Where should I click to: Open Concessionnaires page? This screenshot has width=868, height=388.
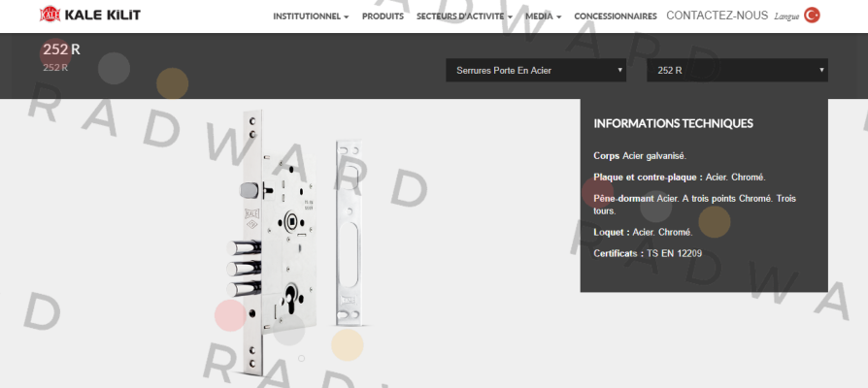(615, 16)
